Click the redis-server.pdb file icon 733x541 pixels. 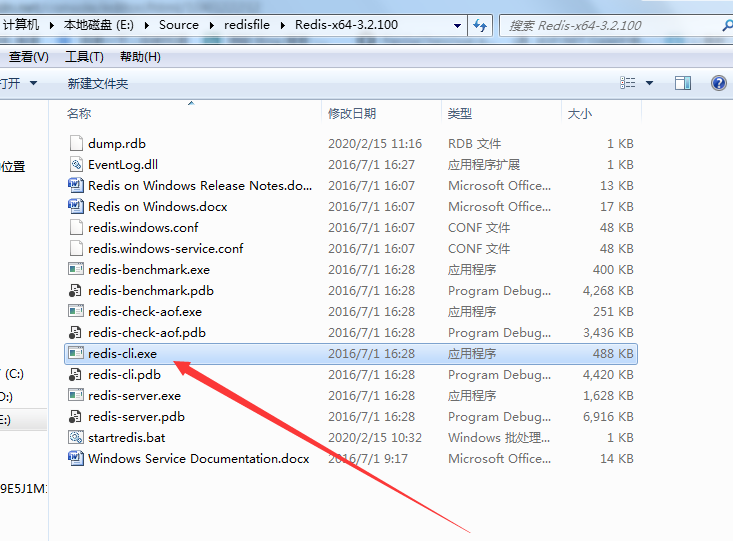[75, 417]
